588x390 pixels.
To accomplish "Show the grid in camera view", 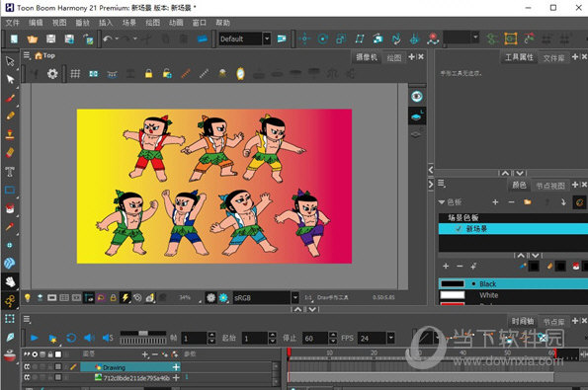I will coord(75,74).
